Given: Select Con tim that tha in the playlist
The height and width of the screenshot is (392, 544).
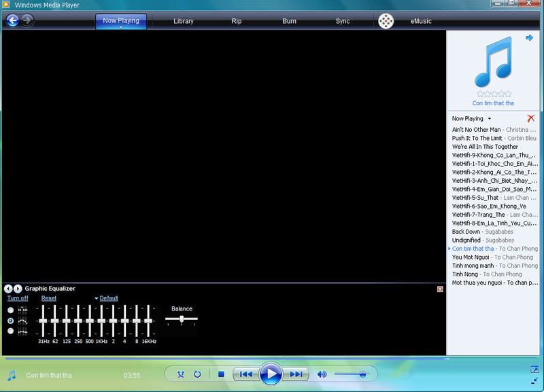Looking at the screenshot, I should 494,249.
